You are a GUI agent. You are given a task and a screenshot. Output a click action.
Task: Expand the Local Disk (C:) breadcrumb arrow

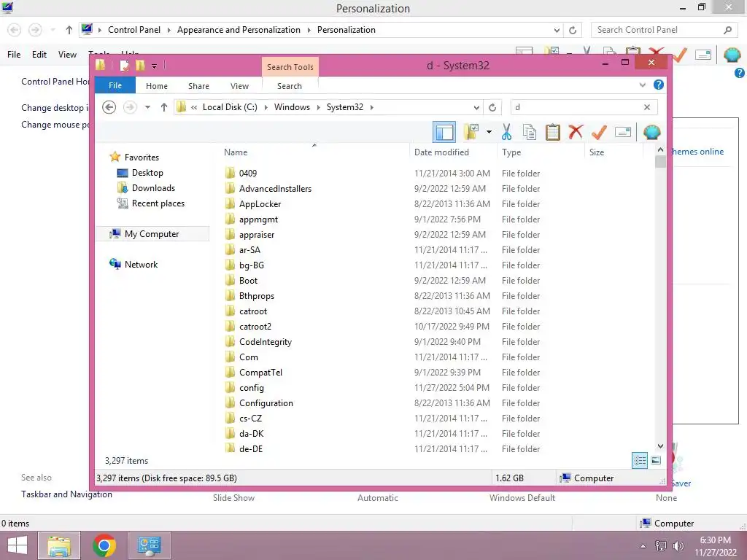pos(266,108)
